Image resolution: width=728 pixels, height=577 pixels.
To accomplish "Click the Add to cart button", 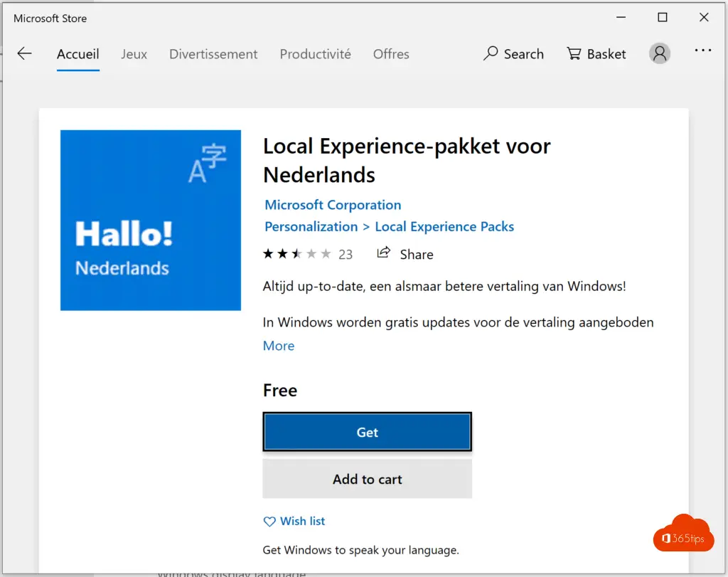I will pos(367,479).
